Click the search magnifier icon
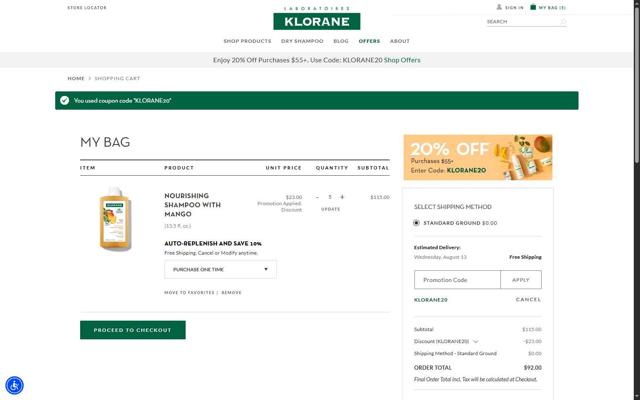This screenshot has width=640, height=400. [563, 22]
